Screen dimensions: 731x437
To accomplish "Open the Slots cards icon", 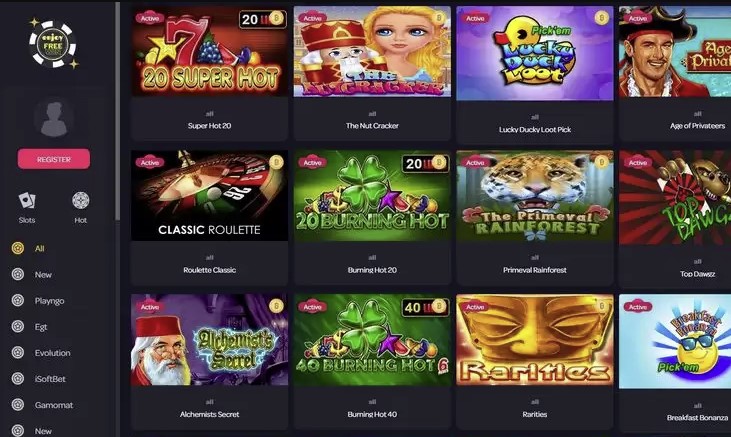I will tap(27, 201).
